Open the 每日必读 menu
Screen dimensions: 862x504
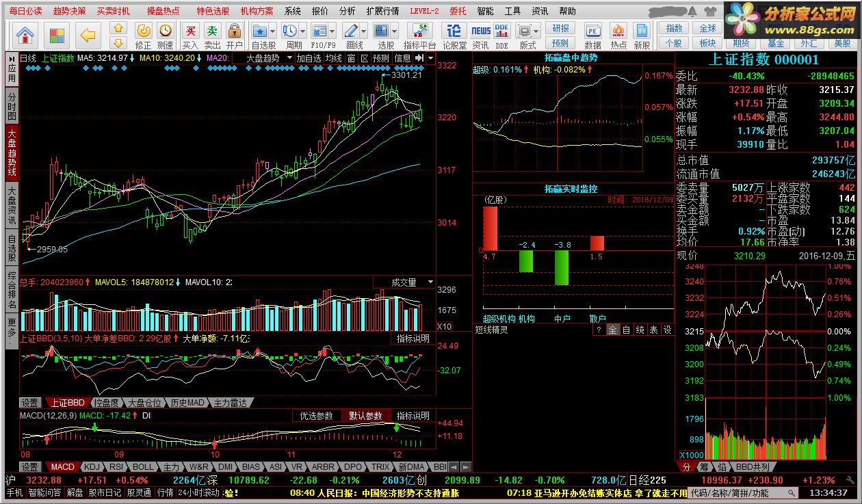coord(25,11)
